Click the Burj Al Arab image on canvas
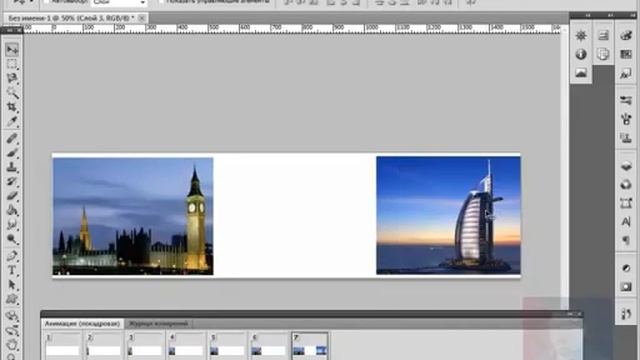The image size is (640, 360). coord(448,215)
